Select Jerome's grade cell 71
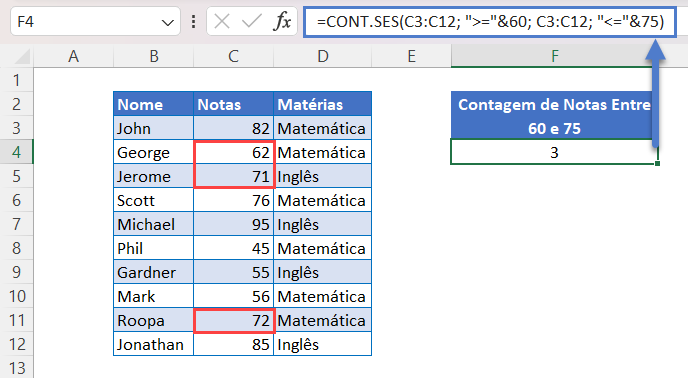 [233, 176]
